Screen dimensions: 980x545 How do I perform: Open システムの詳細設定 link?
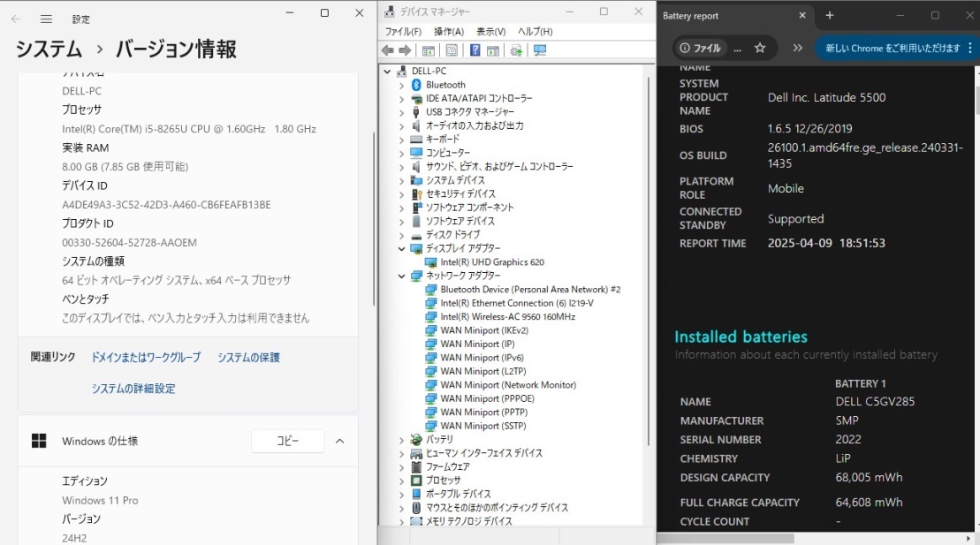pyautogui.click(x=133, y=388)
